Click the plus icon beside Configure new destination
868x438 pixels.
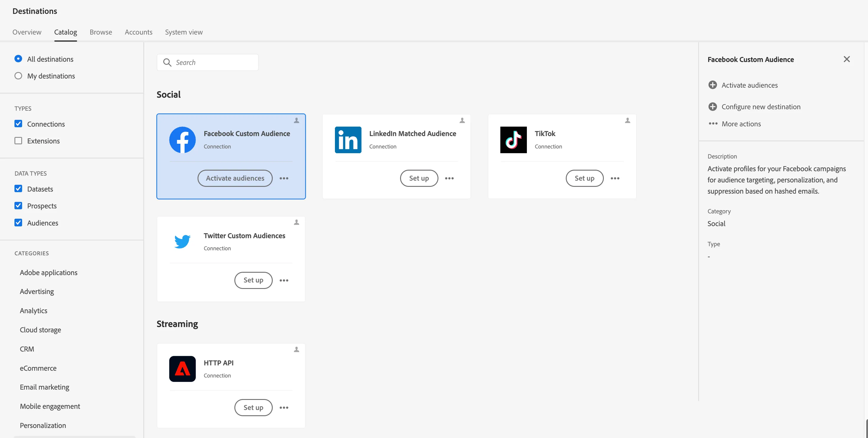click(712, 107)
